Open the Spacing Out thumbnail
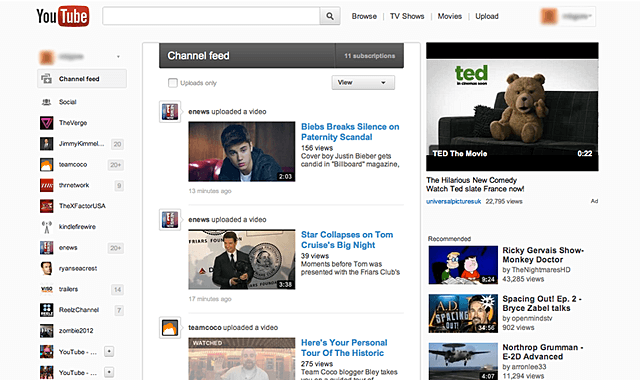 tap(463, 313)
